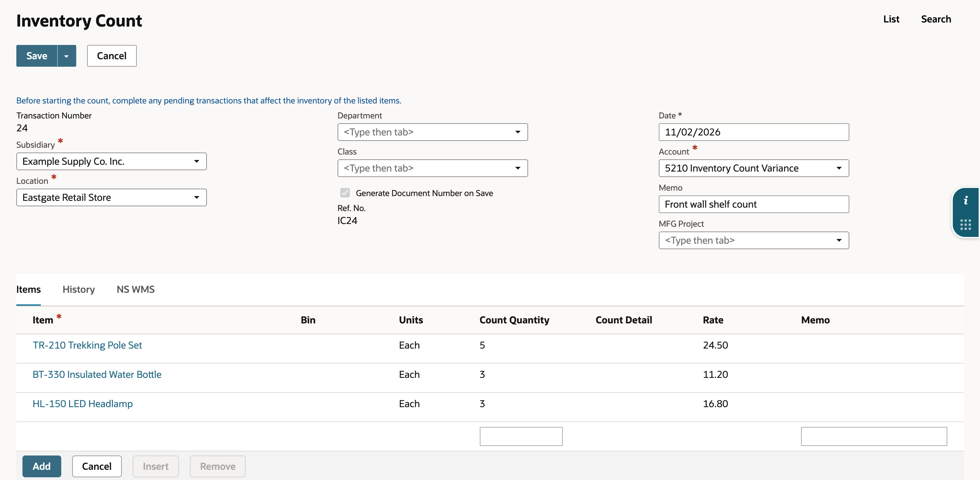Image resolution: width=980 pixels, height=480 pixels.
Task: Click count quantity in LED Headlamp row
Action: pyautogui.click(x=482, y=404)
